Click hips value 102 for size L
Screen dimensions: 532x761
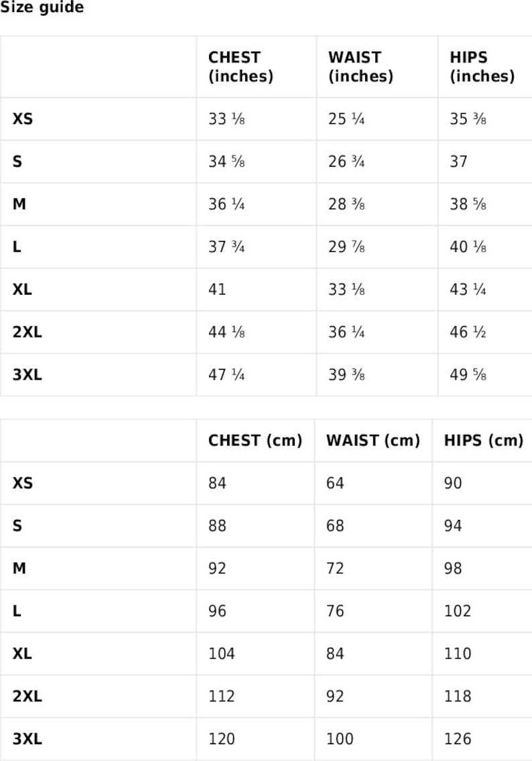tap(458, 610)
